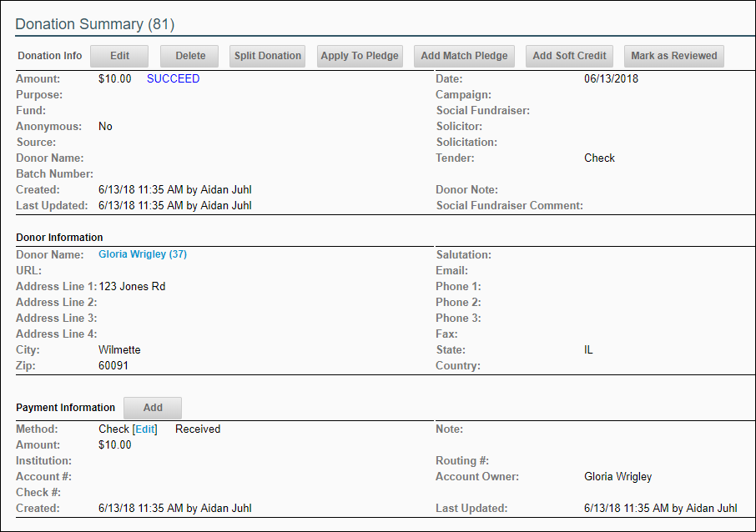This screenshot has height=532, width=756.
Task: Click the Email label in Donor Information
Action: pyautogui.click(x=451, y=271)
